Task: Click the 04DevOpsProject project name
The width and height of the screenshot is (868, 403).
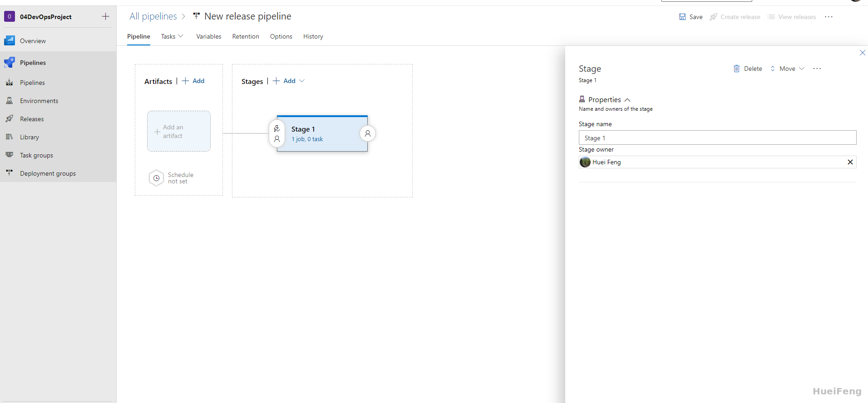Action: click(46, 17)
